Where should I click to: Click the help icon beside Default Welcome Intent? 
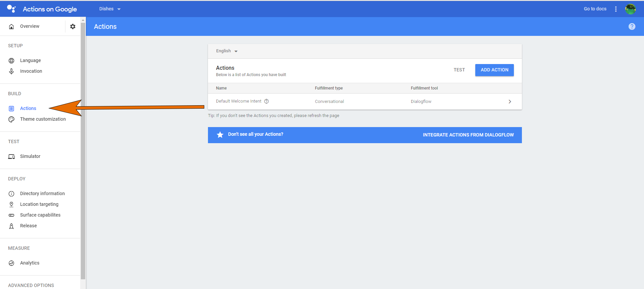267,101
